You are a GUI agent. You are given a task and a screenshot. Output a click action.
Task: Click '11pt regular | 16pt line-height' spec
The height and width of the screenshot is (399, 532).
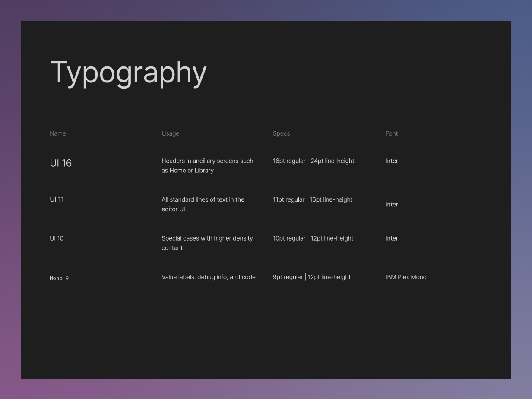313,199
